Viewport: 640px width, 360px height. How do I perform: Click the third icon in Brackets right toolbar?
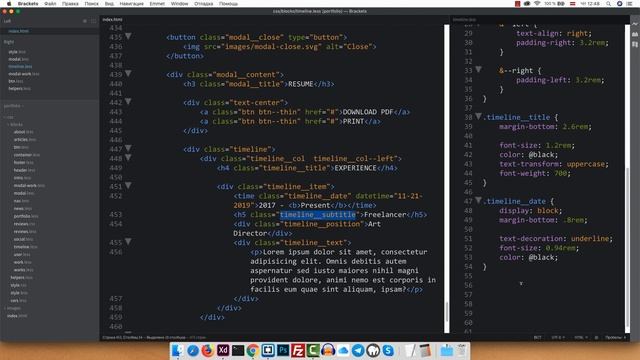pyautogui.click(x=635, y=44)
